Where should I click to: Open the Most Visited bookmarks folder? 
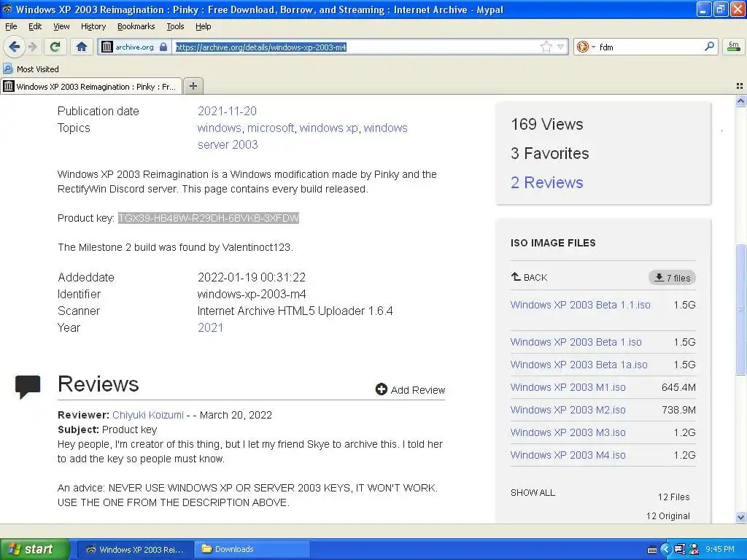[x=31, y=69]
